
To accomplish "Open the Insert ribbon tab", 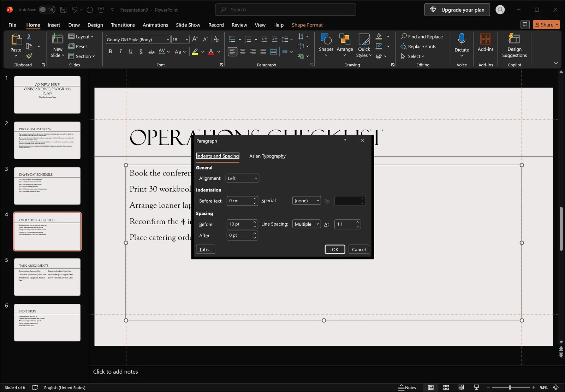I will (54, 25).
